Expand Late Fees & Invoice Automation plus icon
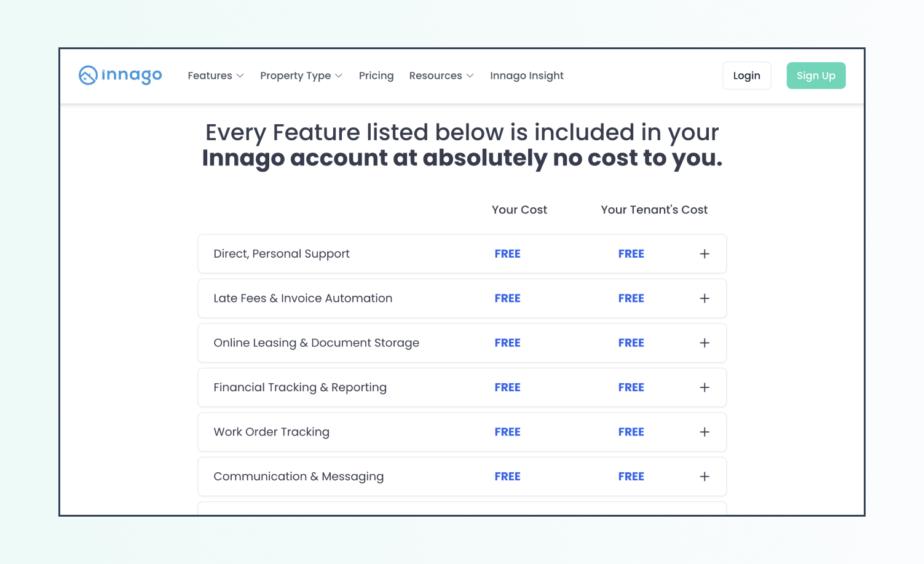Viewport: 924px width, 564px height. (705, 298)
